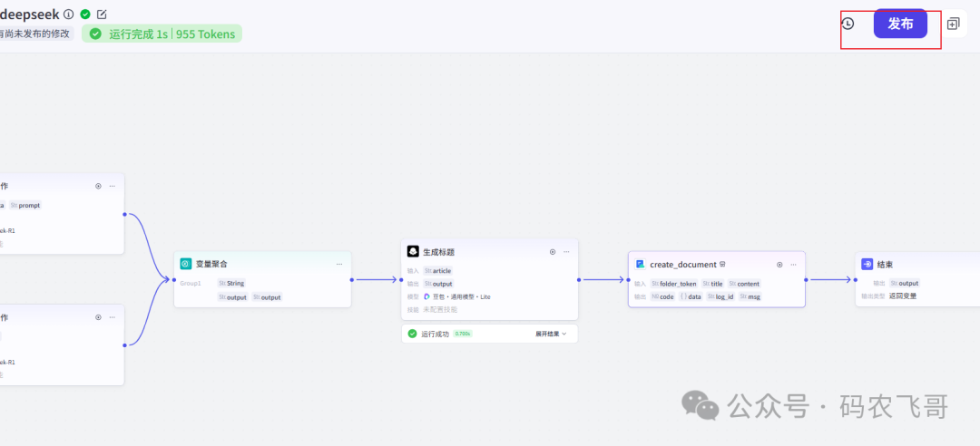Screen dimensions: 980x446
Task: Click the create_document plugin icon
Action: point(640,264)
